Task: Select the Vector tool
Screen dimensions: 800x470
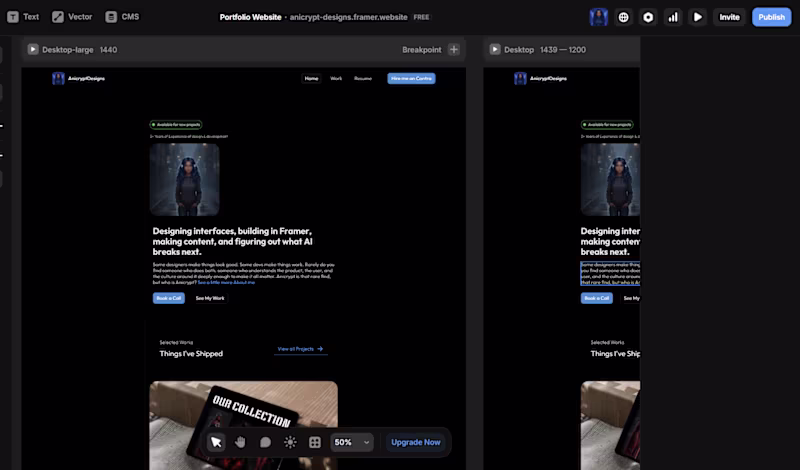Action: [72, 17]
